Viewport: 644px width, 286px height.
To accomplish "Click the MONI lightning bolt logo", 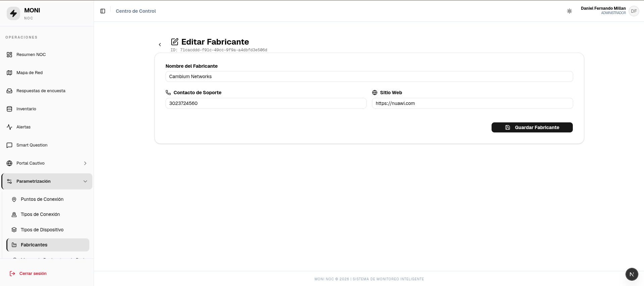I will (x=13, y=13).
